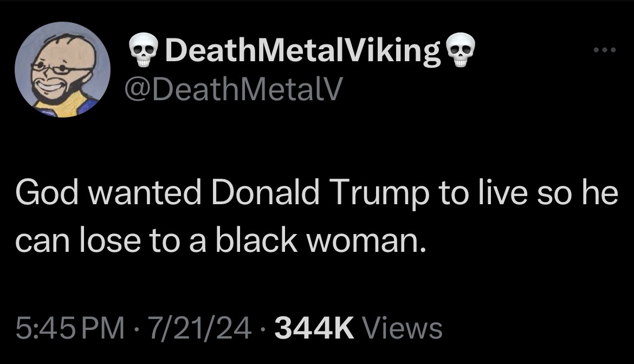Click the word 'wanted' in tweet text
The height and width of the screenshot is (364, 634).
click(x=144, y=193)
